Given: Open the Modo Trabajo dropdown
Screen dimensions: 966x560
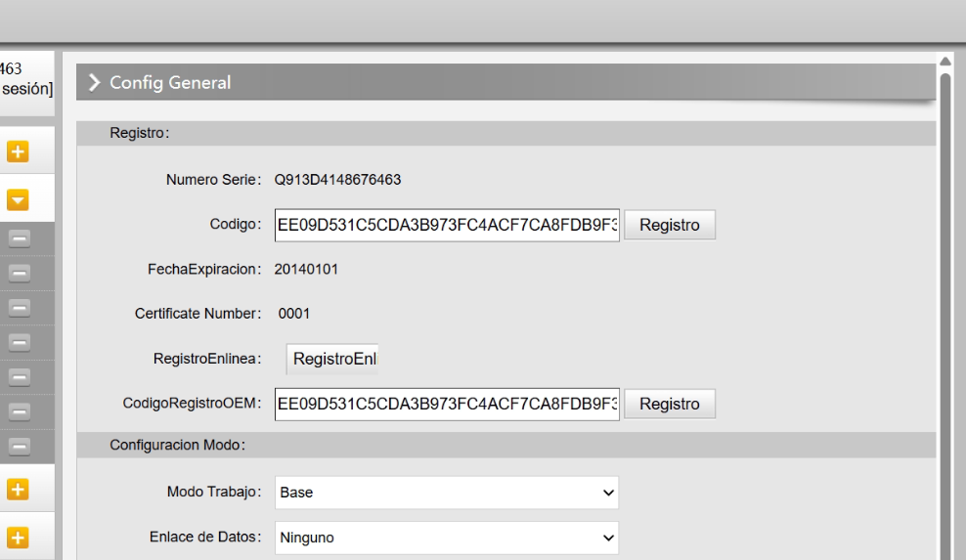Looking at the screenshot, I should tap(447, 493).
